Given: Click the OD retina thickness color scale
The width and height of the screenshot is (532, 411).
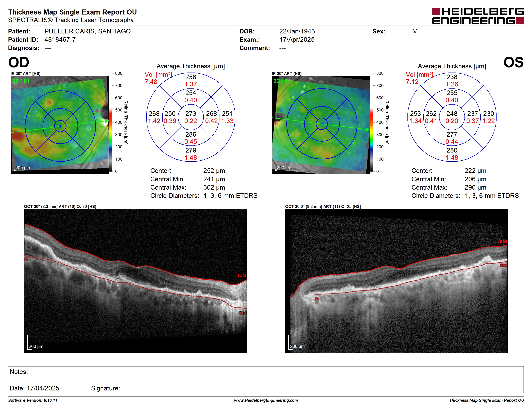Looking at the screenshot, I should pyautogui.click(x=110, y=122).
